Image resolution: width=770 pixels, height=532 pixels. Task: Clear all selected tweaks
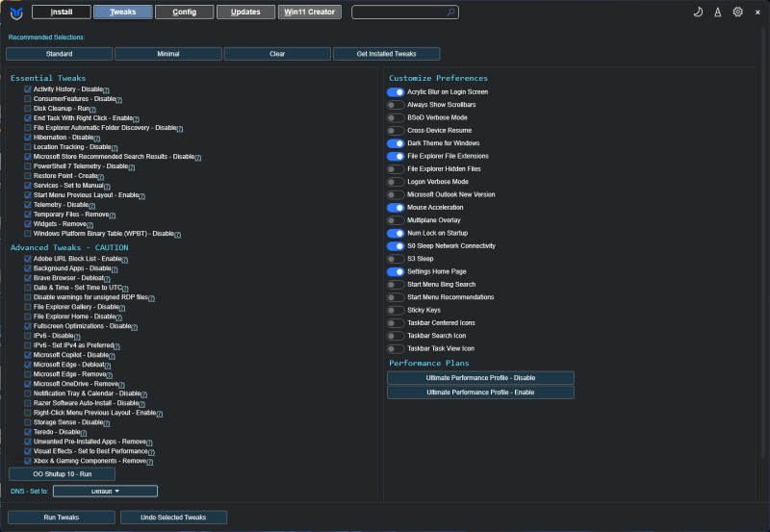pyautogui.click(x=277, y=54)
